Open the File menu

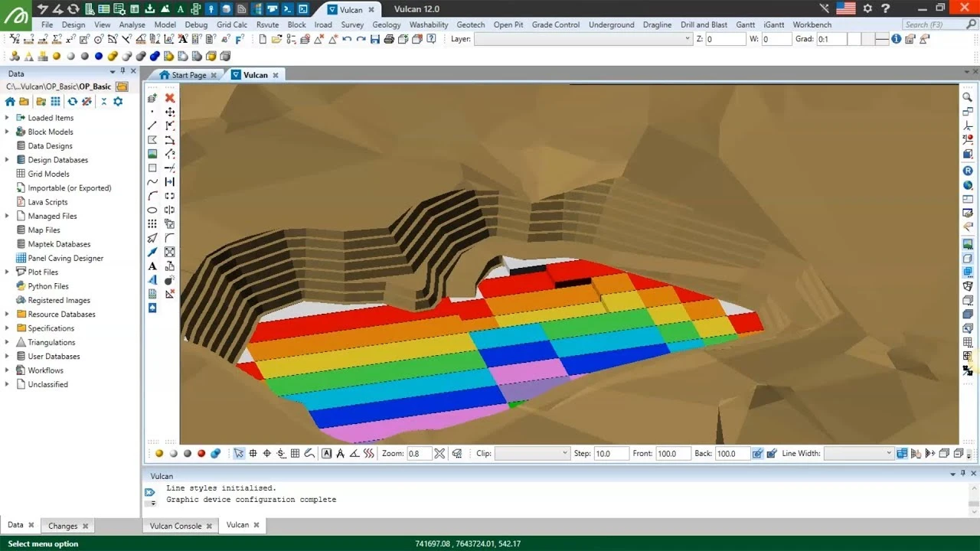point(47,24)
